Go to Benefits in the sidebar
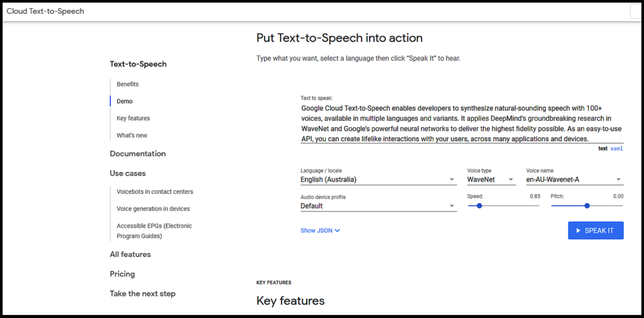 [128, 84]
